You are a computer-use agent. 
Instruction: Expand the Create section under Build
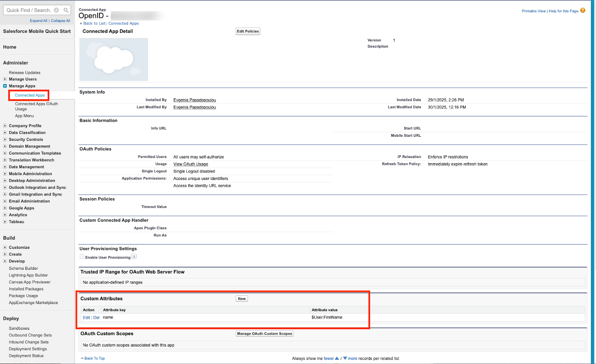pos(5,254)
